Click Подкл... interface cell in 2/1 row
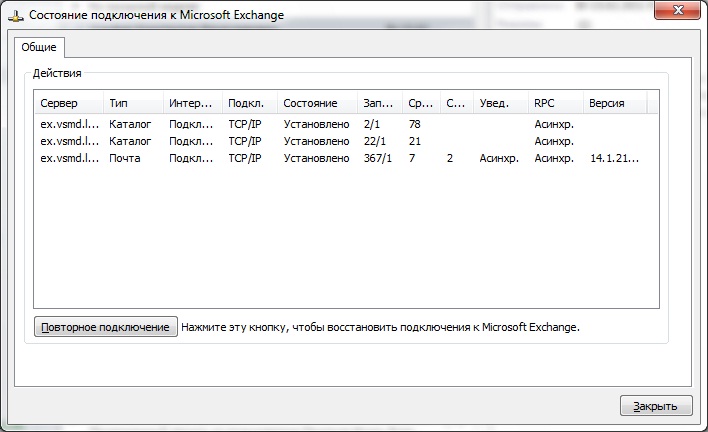The width and height of the screenshot is (708, 432). 191,124
